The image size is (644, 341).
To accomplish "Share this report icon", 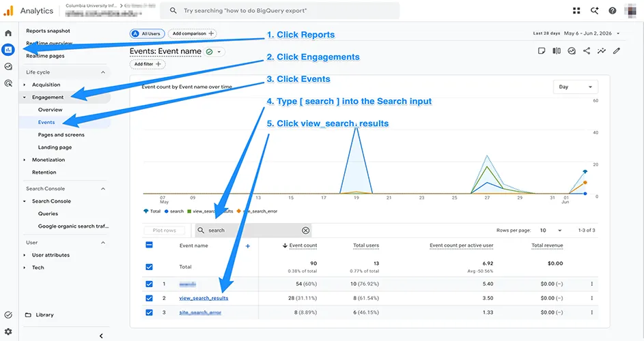I will (x=587, y=51).
